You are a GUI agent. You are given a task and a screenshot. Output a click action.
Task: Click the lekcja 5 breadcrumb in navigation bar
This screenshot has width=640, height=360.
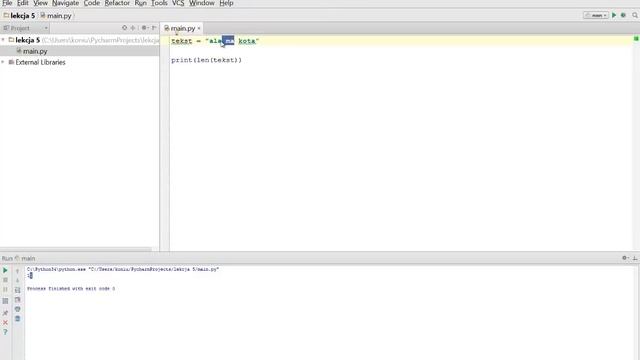click(x=20, y=16)
